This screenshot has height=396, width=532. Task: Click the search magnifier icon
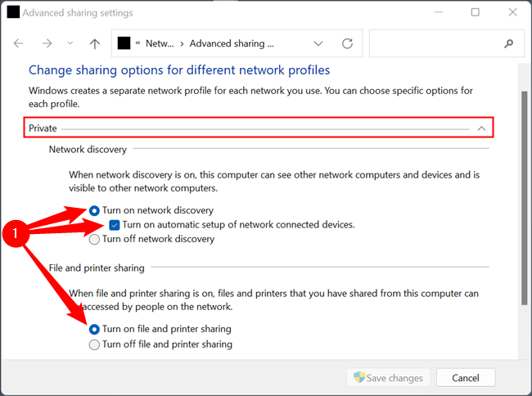coord(509,43)
